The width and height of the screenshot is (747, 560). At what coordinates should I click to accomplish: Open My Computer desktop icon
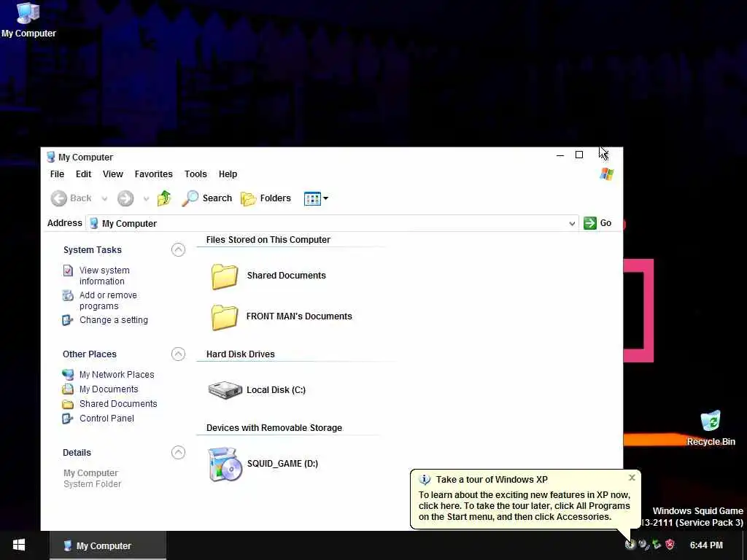tap(28, 20)
